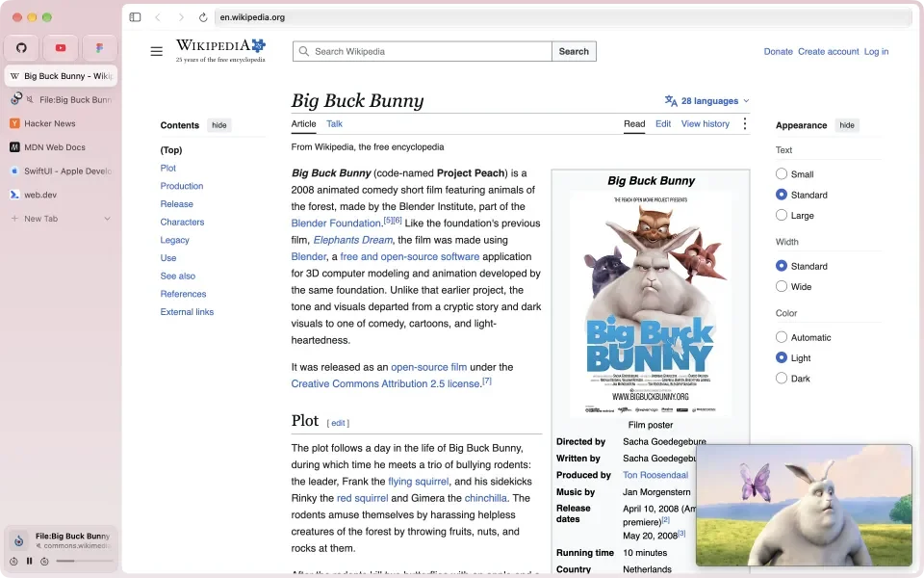The width and height of the screenshot is (924, 578).
Task: Open the View history tab
Action: 706,124
